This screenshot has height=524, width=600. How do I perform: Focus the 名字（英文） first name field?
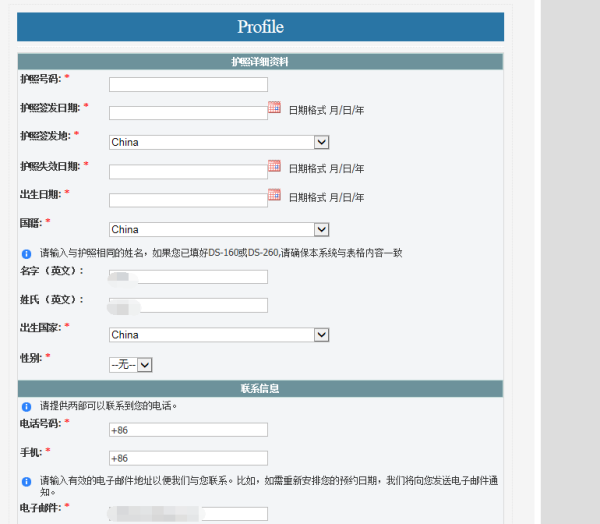click(188, 277)
